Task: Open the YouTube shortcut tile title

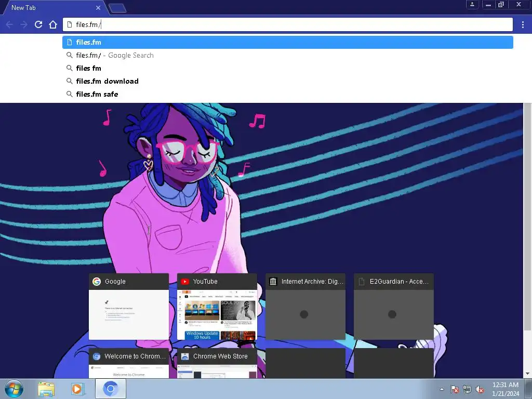Action: pos(205,282)
